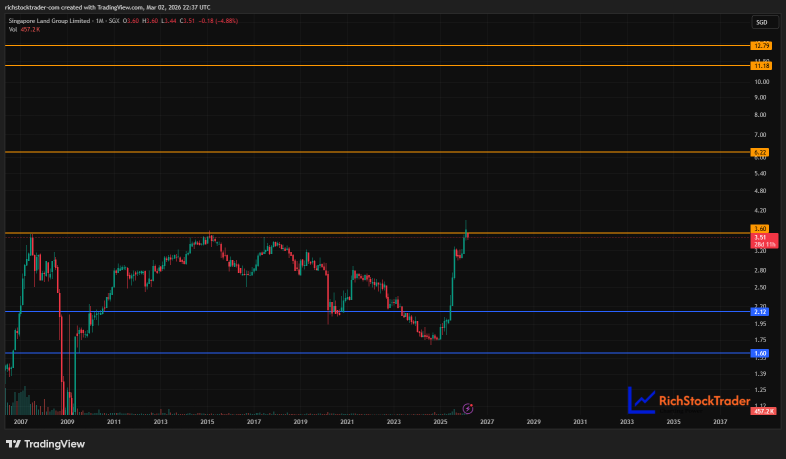The height and width of the screenshot is (459, 786).
Task: Click the 2025 label on time axis
Action: click(x=440, y=422)
